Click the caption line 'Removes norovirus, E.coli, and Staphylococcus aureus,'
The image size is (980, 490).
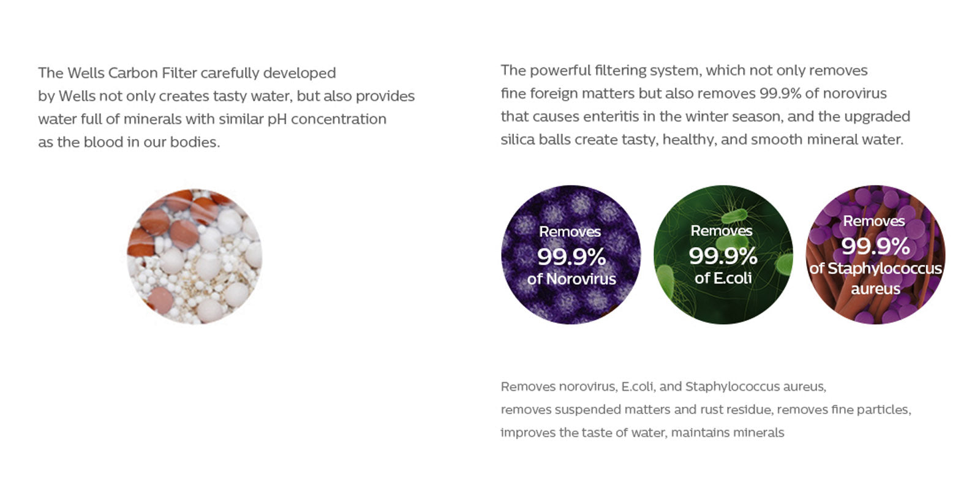click(663, 386)
